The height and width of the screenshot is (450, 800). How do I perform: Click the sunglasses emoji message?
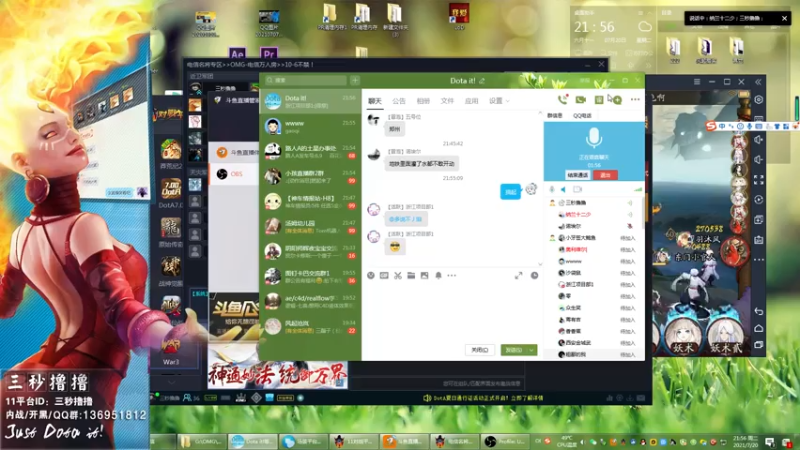click(x=394, y=247)
